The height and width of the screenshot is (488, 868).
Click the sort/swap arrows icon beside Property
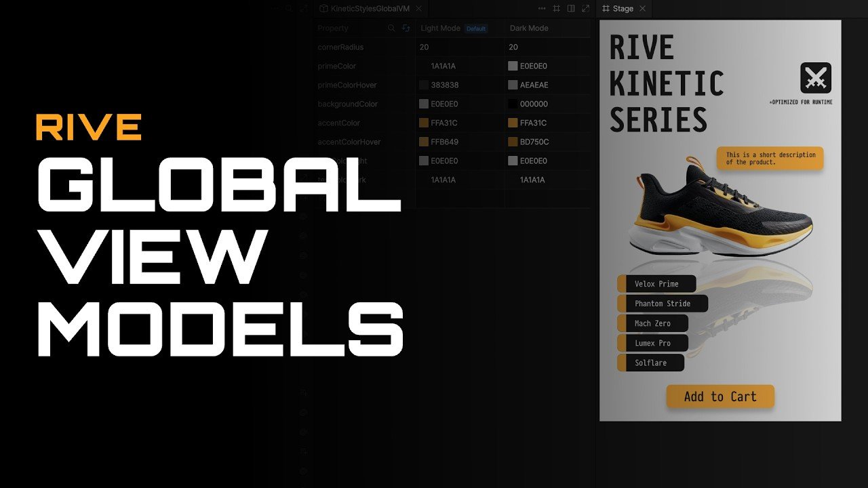pos(406,28)
